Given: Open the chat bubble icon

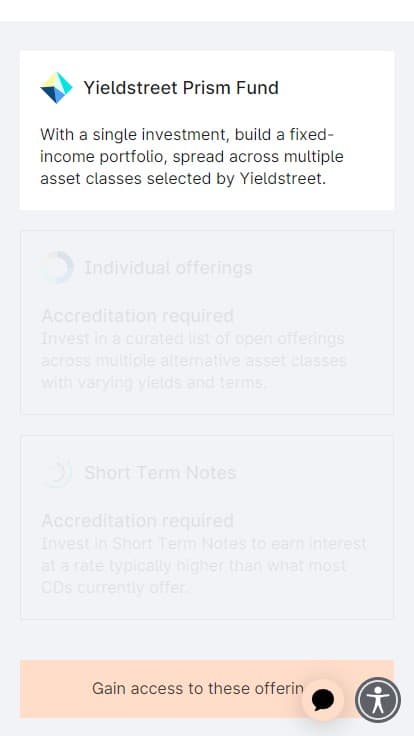Looking at the screenshot, I should (x=323, y=700).
